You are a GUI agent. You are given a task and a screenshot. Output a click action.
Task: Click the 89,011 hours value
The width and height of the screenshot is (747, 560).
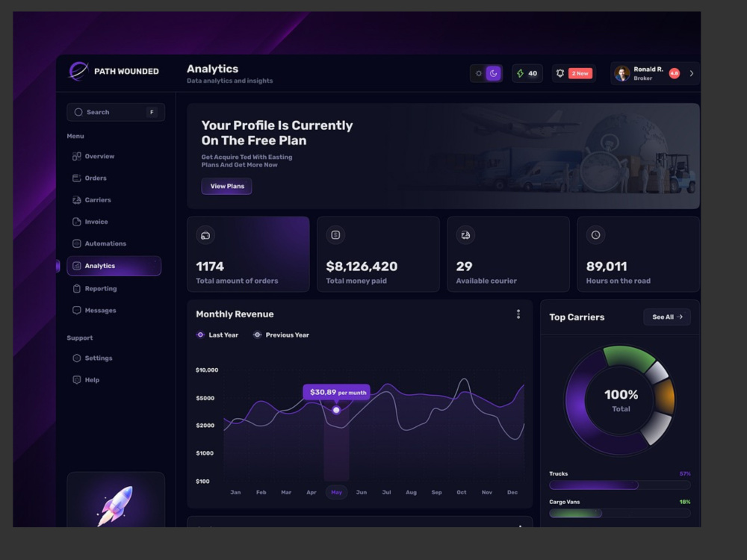[x=607, y=267]
